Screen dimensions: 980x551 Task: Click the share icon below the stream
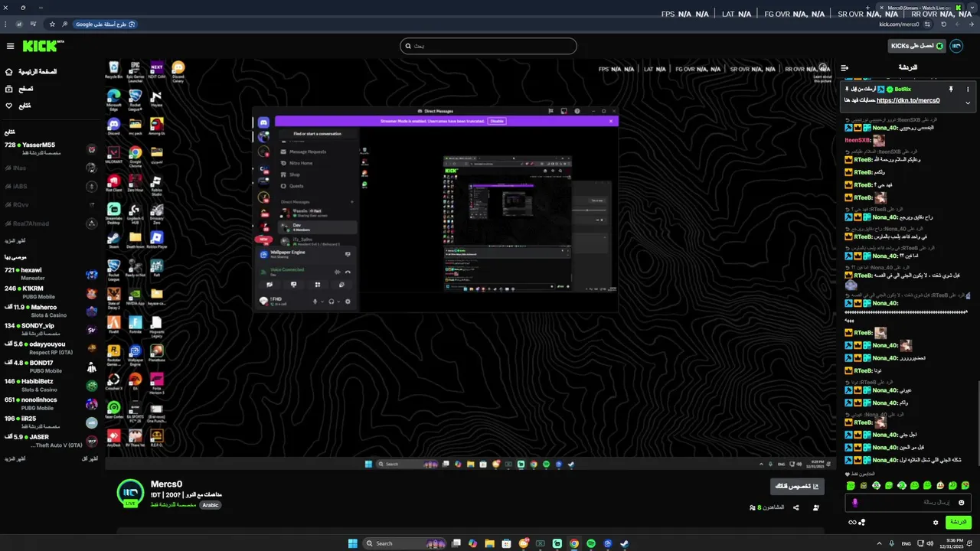[x=796, y=507]
